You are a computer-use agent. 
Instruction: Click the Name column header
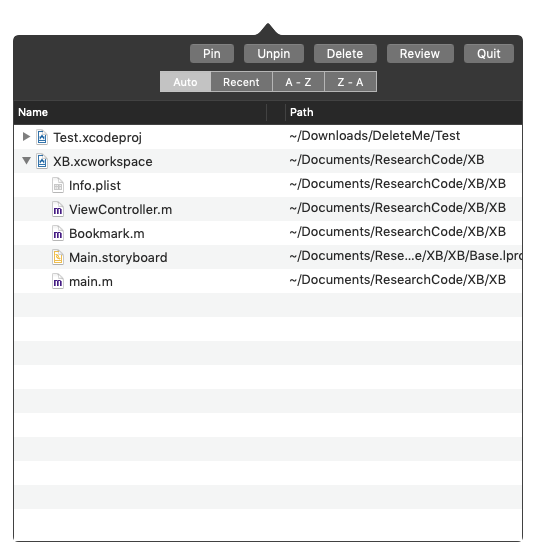coord(33,112)
